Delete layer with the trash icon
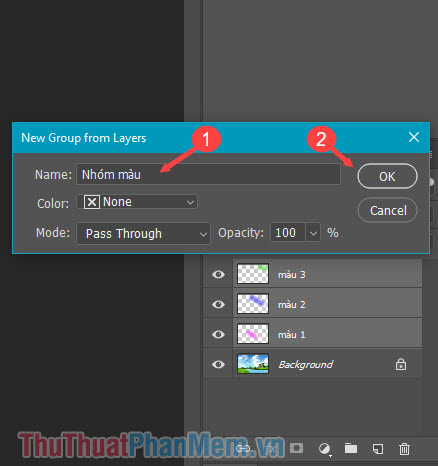The height and width of the screenshot is (466, 438). [x=404, y=449]
